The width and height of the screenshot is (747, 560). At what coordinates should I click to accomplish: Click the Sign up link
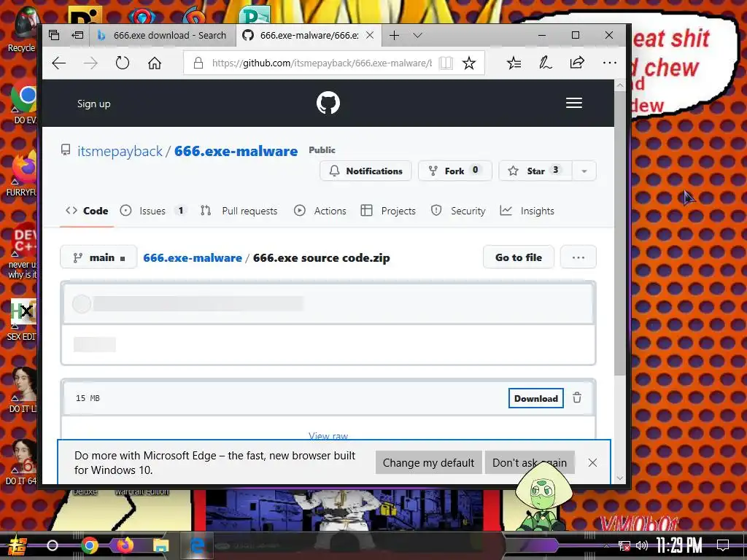tap(94, 104)
